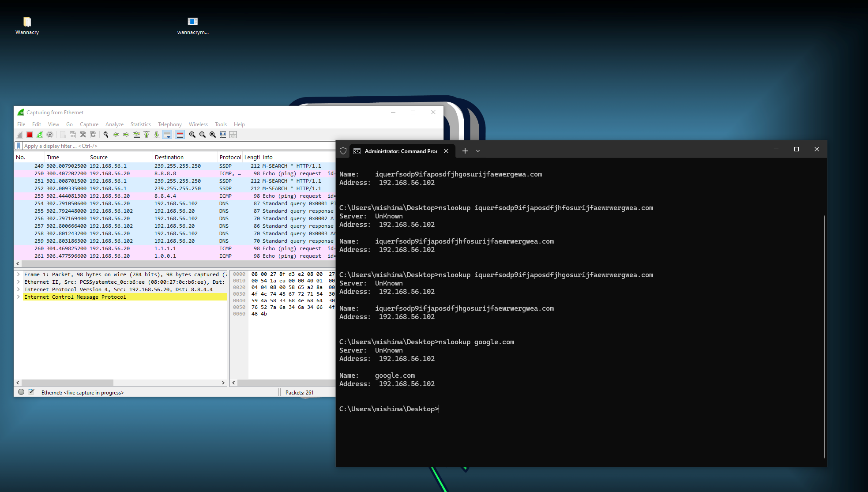Click the capture file comment pencil icon in status bar
Image resolution: width=868 pixels, height=492 pixels.
pos(31,392)
